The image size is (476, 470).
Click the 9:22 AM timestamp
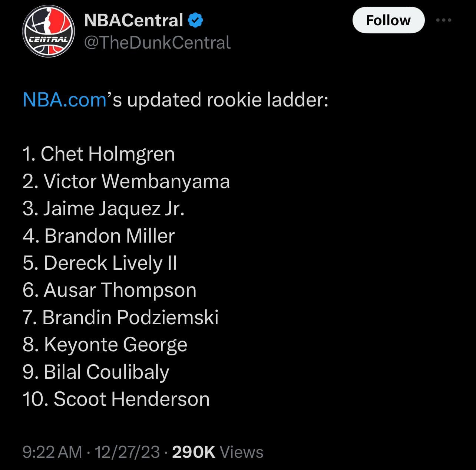coord(52,452)
